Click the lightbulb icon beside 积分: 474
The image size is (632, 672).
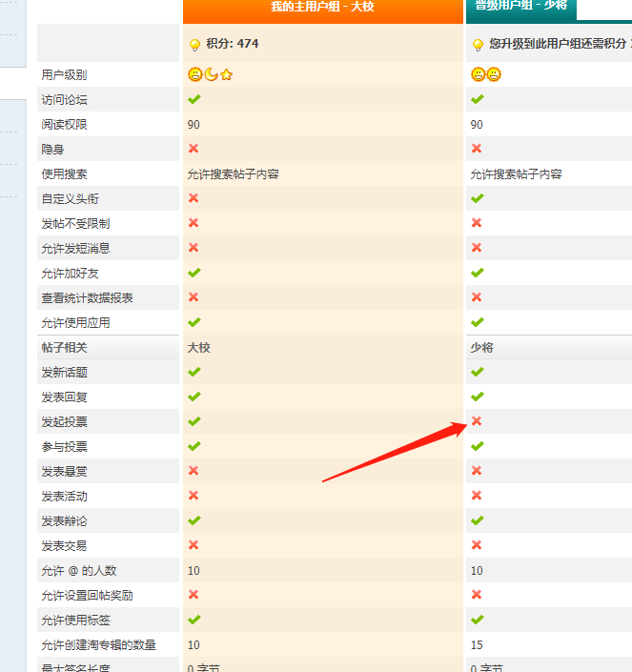click(194, 45)
